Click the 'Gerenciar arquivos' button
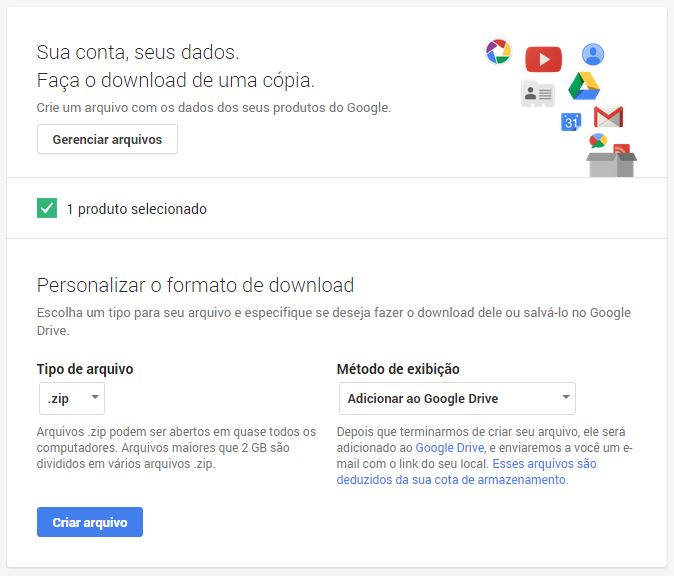Viewport: 674px width, 576px height. (x=107, y=139)
